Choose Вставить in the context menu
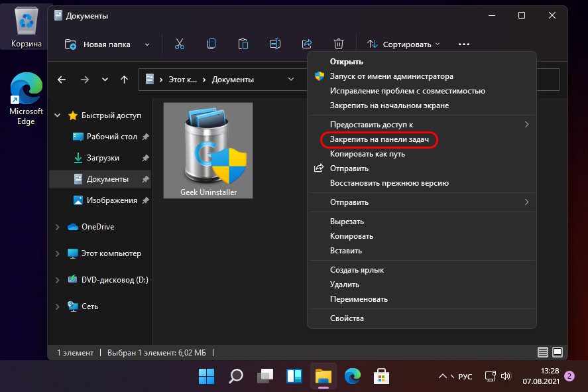 click(x=422, y=251)
